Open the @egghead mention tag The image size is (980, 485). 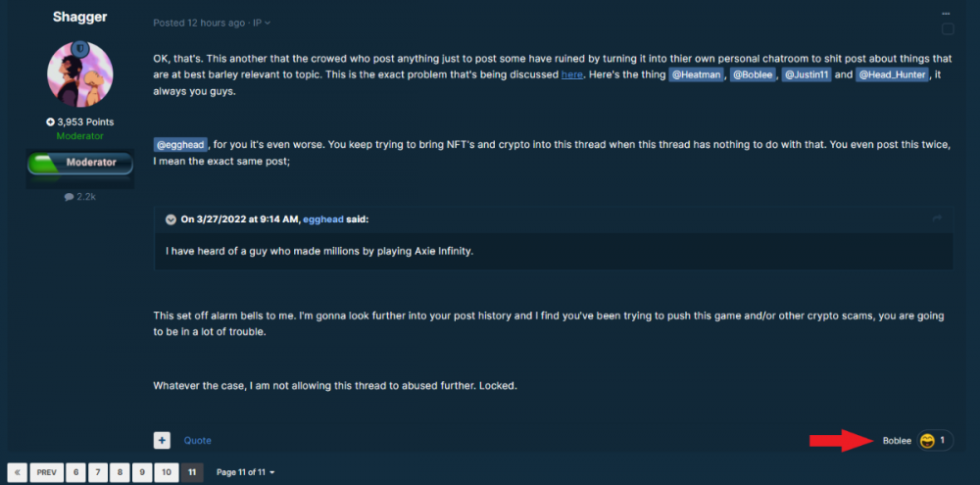click(180, 145)
